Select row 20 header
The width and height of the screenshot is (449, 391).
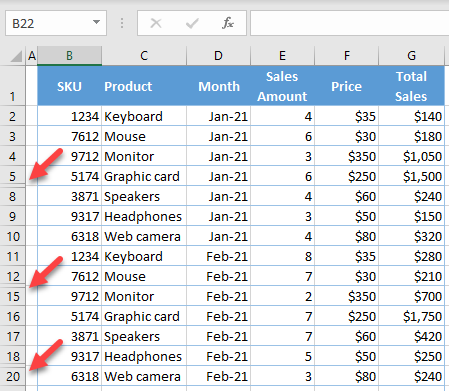13,376
